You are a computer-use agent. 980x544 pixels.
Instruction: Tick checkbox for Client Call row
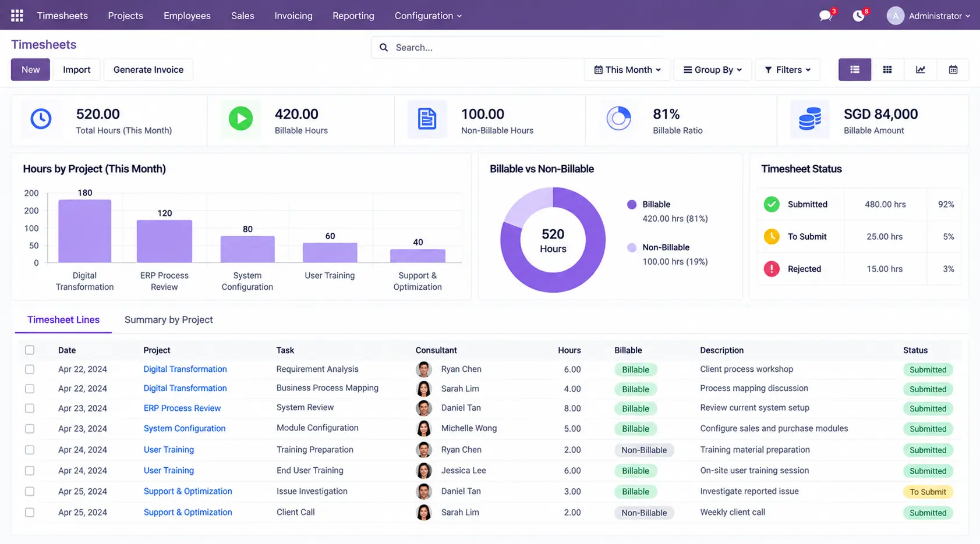pos(30,513)
